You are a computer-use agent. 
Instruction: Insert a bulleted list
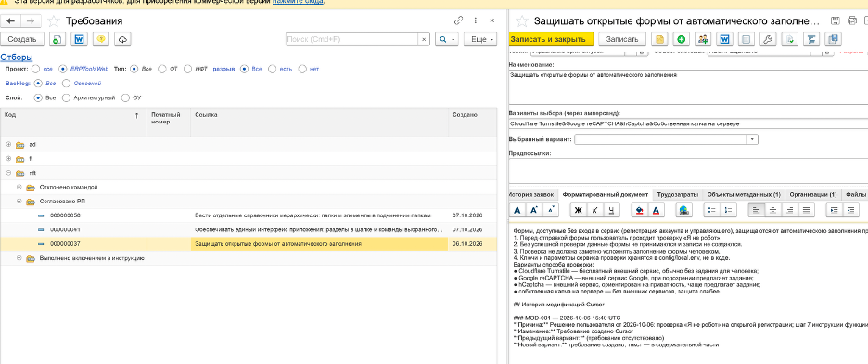(x=712, y=210)
